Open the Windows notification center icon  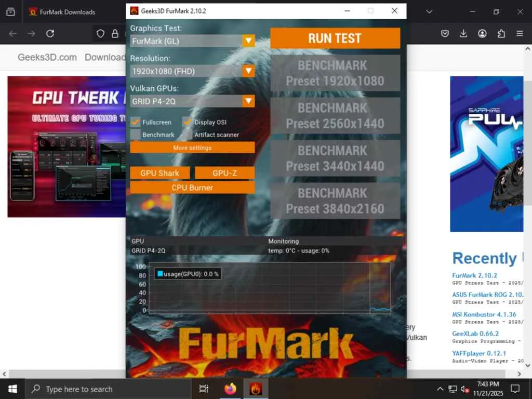(x=515, y=389)
